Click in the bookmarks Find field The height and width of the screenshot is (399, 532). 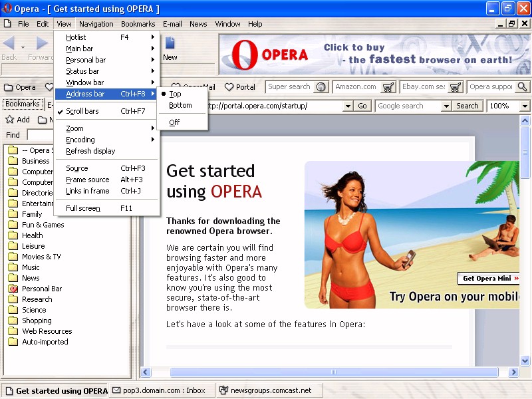click(x=41, y=135)
